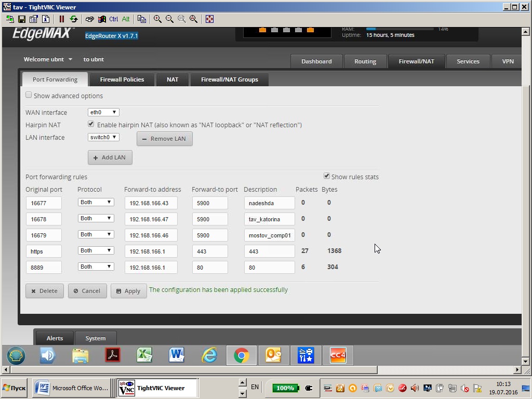Screen dimensions: 532x399
Task: Open the WAN interface eth0 dropdown
Action: pos(103,112)
